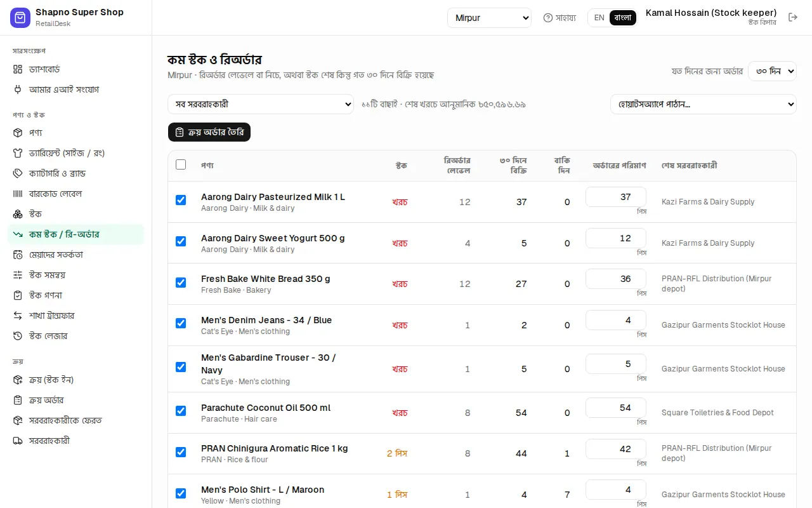The height and width of the screenshot is (508, 812).
Task: Click the স্টক সমন্বয় sliders icon
Action: coord(18,275)
